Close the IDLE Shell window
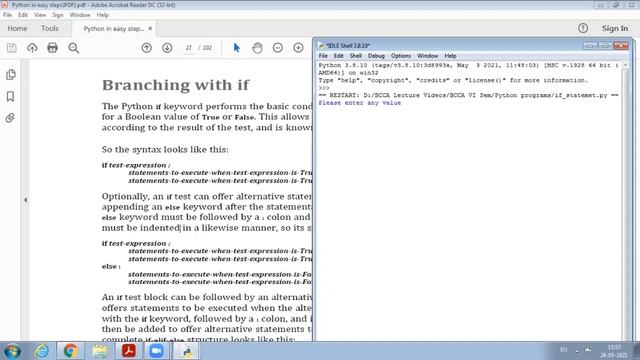Screen dimensions: 640x360 coord(621,46)
